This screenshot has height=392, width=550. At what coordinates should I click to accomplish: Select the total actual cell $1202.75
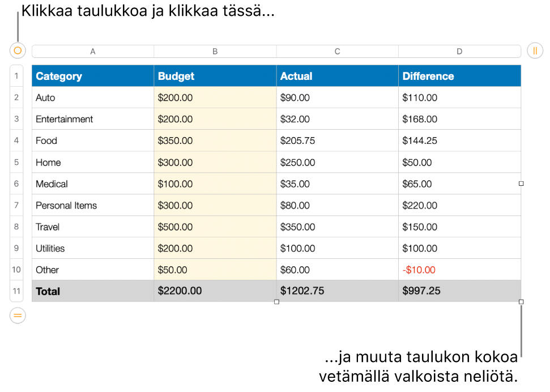(x=338, y=291)
